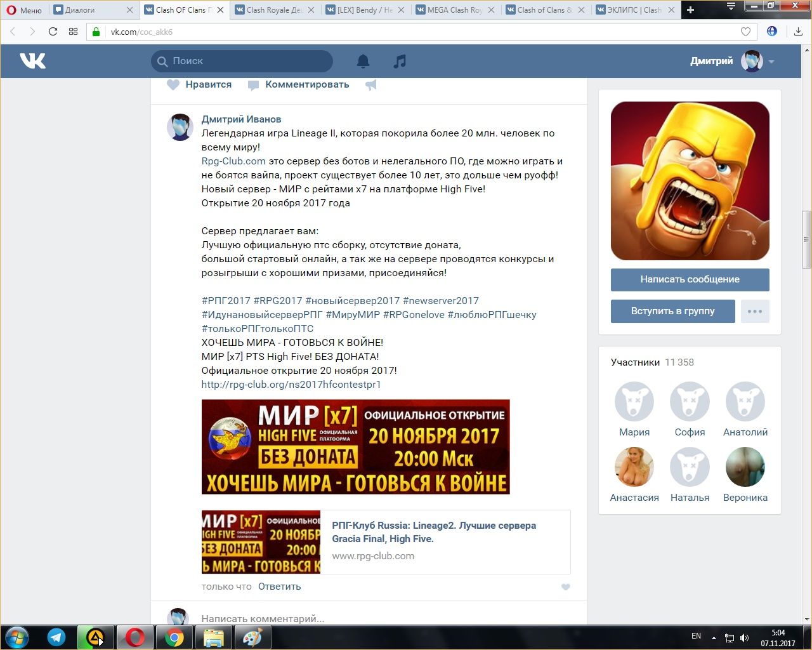The height and width of the screenshot is (650, 812).
Task: Open the volume control in system tray
Action: click(x=744, y=637)
